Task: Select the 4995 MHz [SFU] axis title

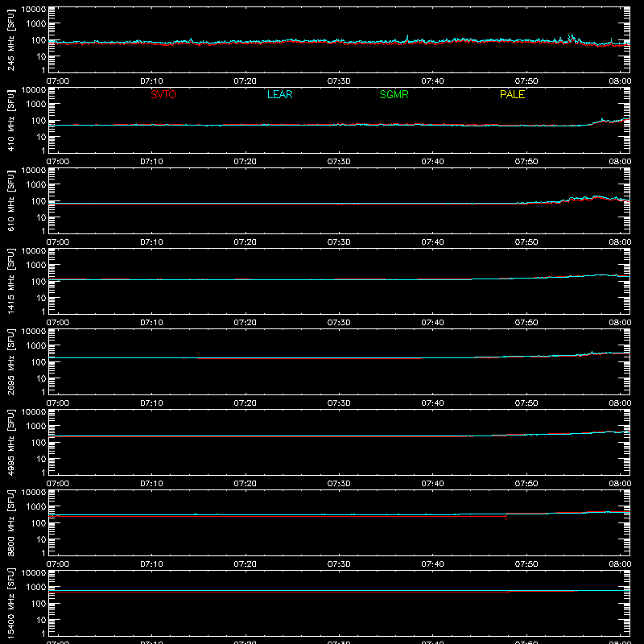Action: pyautogui.click(x=10, y=442)
